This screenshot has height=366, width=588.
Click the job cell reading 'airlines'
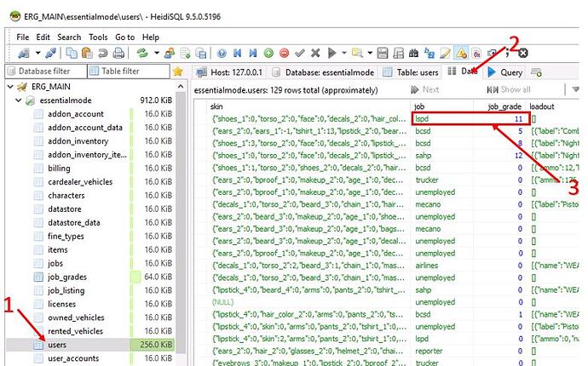coord(442,266)
